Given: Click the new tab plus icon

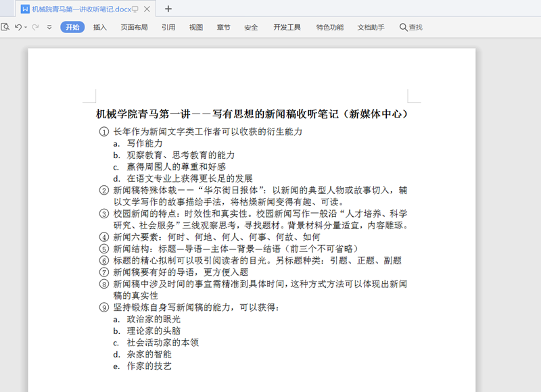Looking at the screenshot, I should 168,9.
